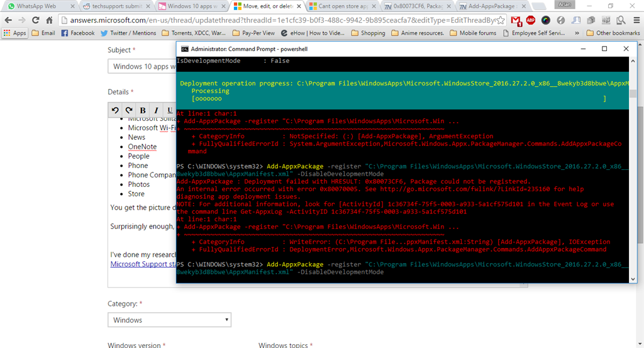Viewport: 644px width, 348px height.
Task: Undo in the Details editor toolbar
Action: [x=116, y=110]
